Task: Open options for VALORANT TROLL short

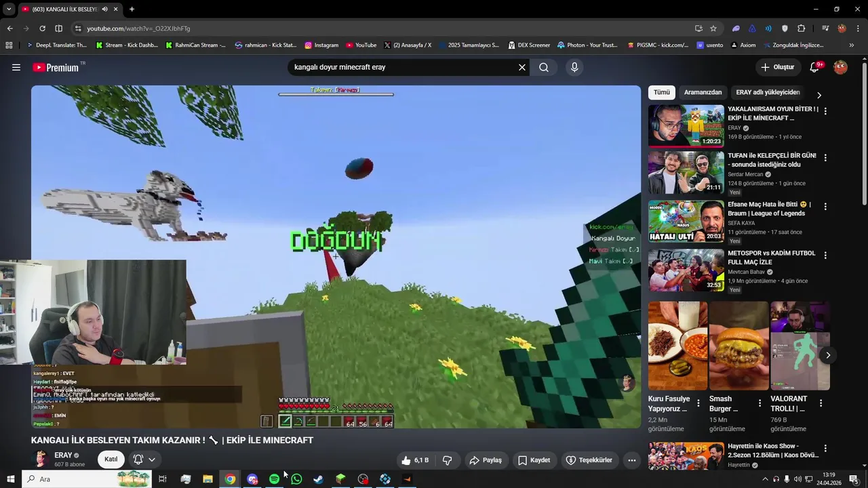Action: pos(821,403)
